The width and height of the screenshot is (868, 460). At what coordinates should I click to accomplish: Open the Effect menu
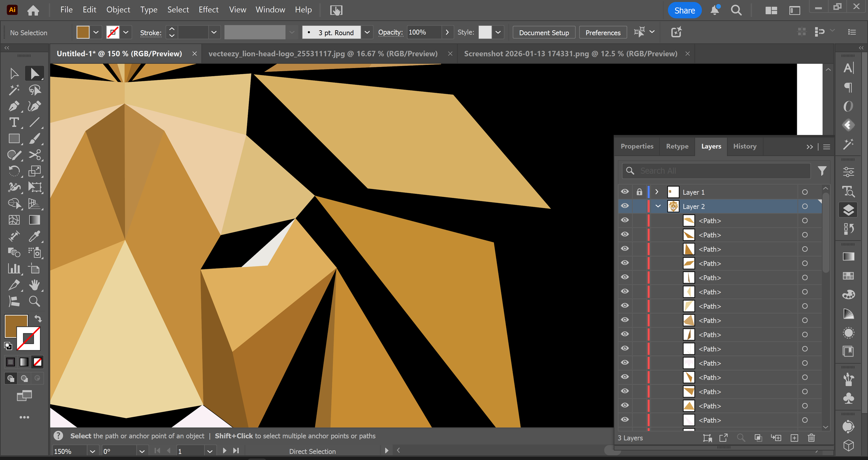[208, 9]
